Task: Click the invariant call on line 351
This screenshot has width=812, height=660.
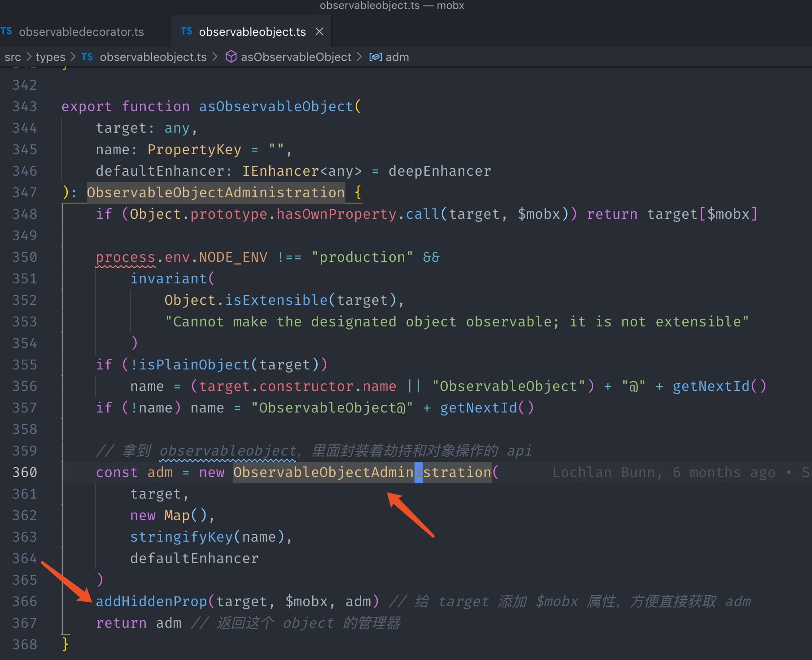Action: pyautogui.click(x=168, y=279)
